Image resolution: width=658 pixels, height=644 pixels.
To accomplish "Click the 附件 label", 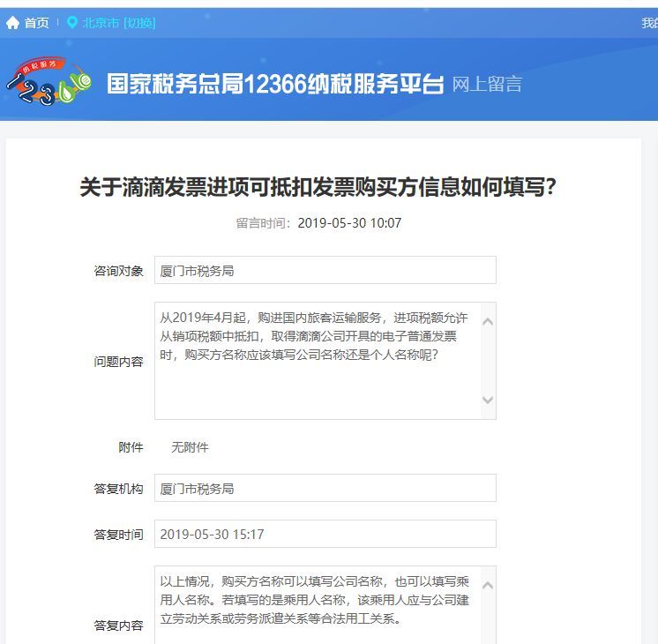I will (131, 447).
